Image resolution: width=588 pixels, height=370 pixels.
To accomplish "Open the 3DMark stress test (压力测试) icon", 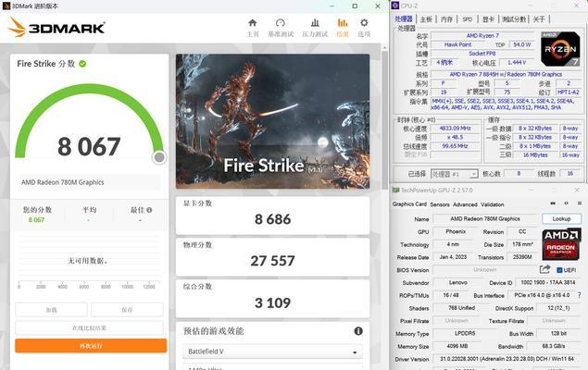I will click(x=315, y=23).
